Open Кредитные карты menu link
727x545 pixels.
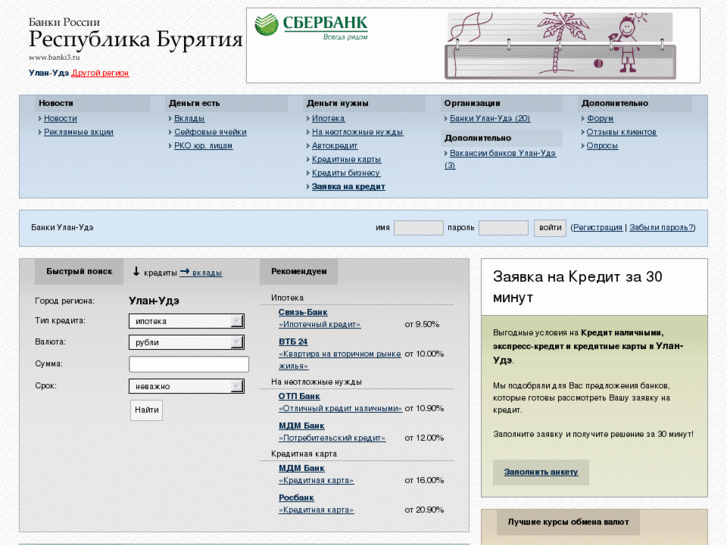[346, 159]
